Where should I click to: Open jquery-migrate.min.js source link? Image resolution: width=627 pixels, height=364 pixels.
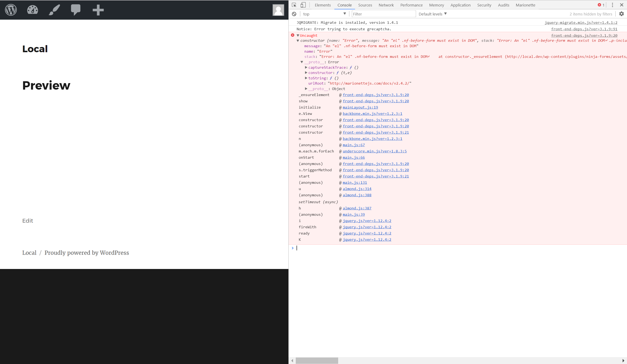click(x=581, y=23)
